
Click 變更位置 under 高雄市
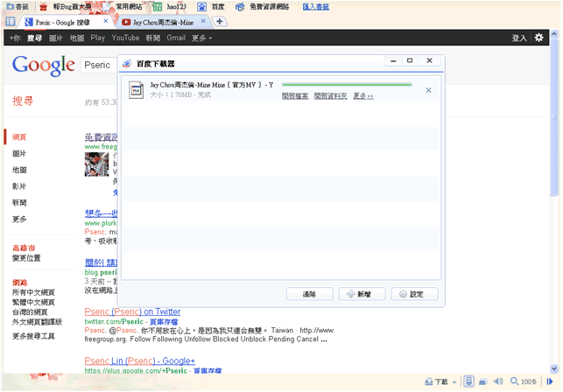26,258
